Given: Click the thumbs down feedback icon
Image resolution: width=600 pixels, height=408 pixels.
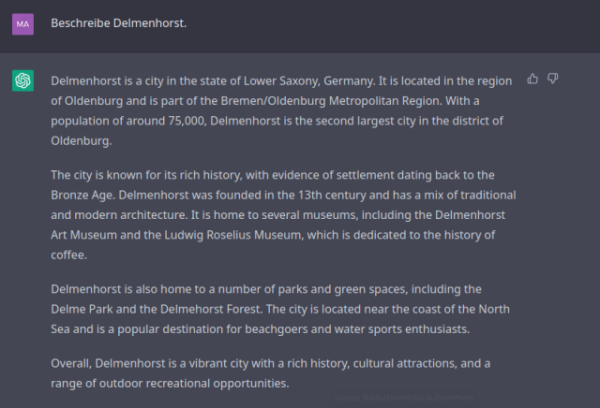Looking at the screenshot, I should click(553, 79).
